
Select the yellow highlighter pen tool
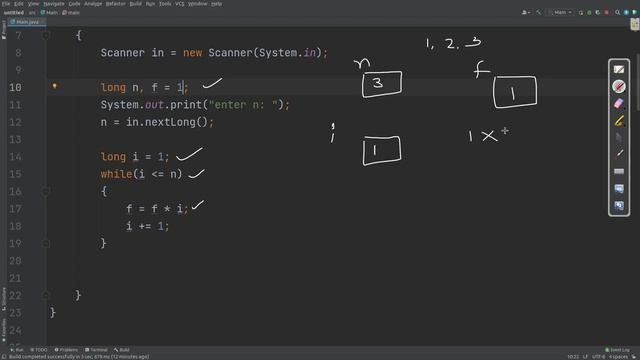pyautogui.click(x=619, y=121)
